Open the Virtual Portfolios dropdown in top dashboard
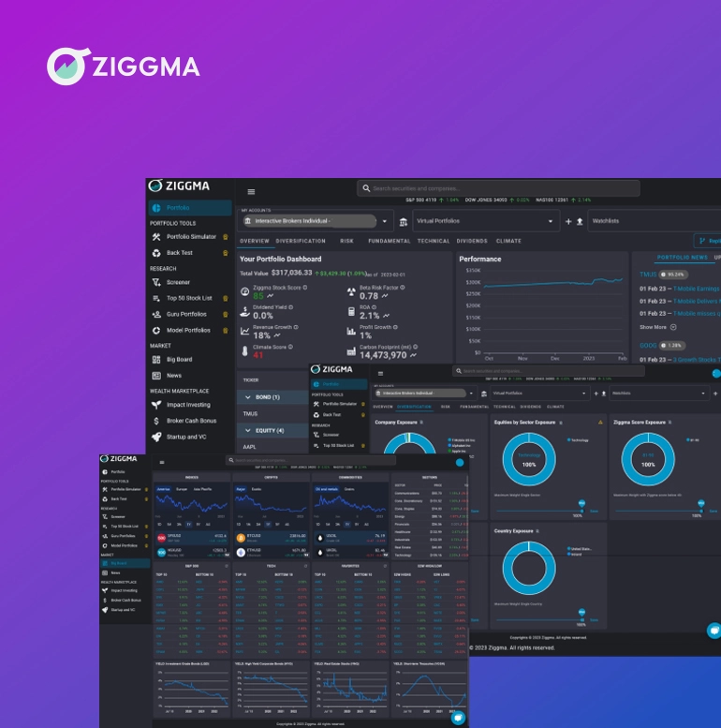 click(x=552, y=222)
